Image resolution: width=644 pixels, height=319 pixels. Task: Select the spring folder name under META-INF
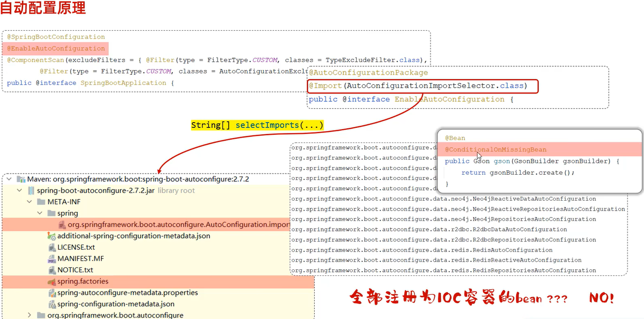68,213
